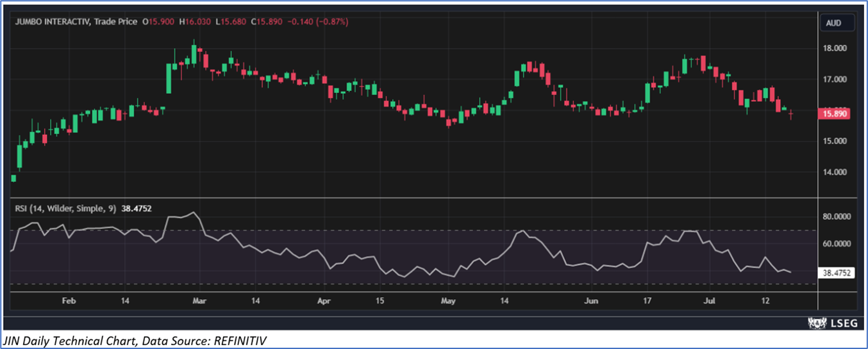
Task: Click the red 15.890 current price tag
Action: (836, 114)
